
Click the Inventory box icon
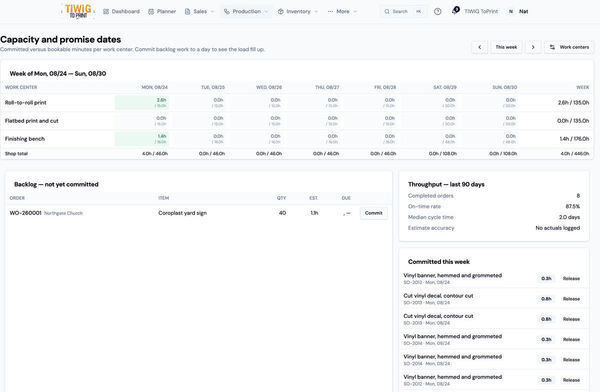click(x=280, y=11)
